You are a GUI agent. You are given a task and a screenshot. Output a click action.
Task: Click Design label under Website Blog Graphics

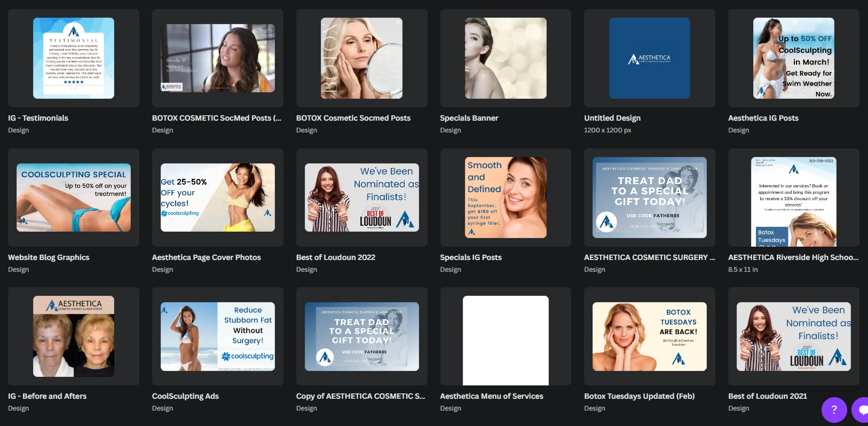click(x=19, y=270)
